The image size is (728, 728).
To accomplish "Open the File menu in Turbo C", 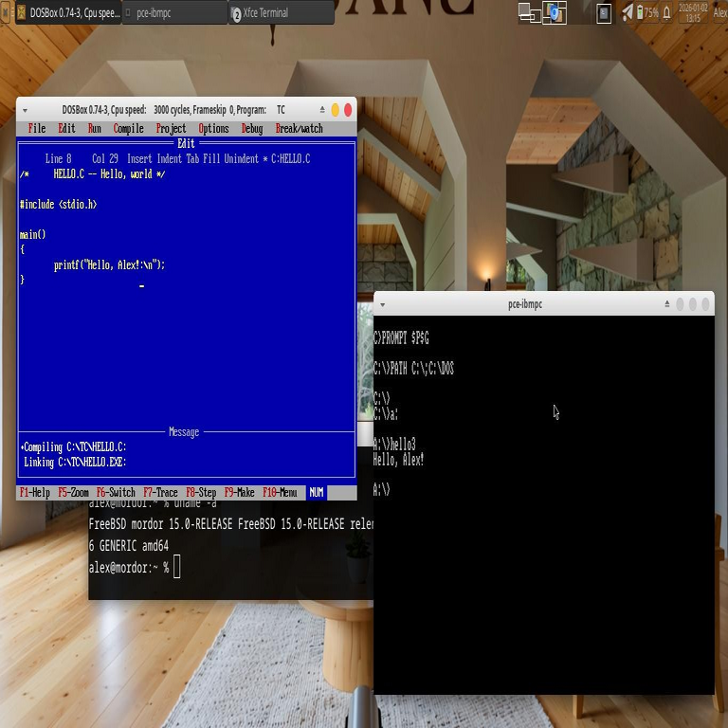I will [x=37, y=129].
